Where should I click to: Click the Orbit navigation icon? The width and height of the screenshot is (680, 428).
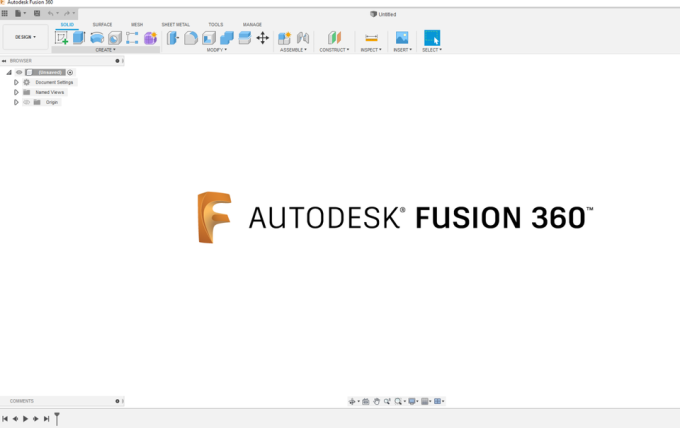point(352,401)
